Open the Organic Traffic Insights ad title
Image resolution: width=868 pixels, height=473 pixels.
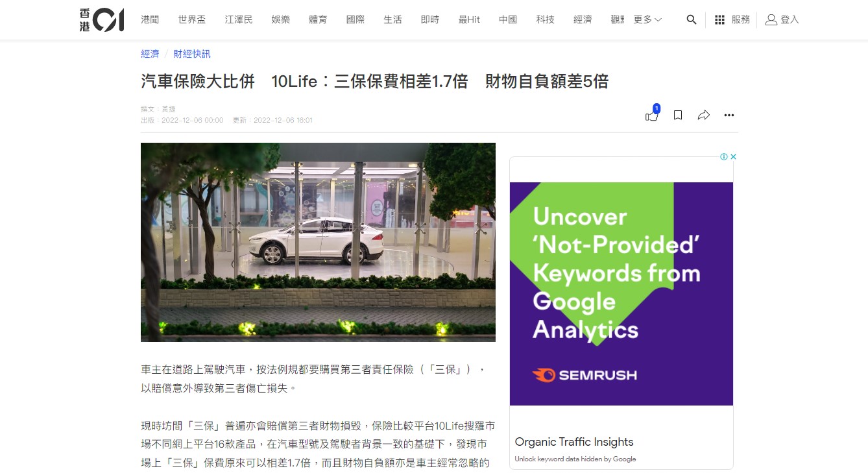point(574,442)
